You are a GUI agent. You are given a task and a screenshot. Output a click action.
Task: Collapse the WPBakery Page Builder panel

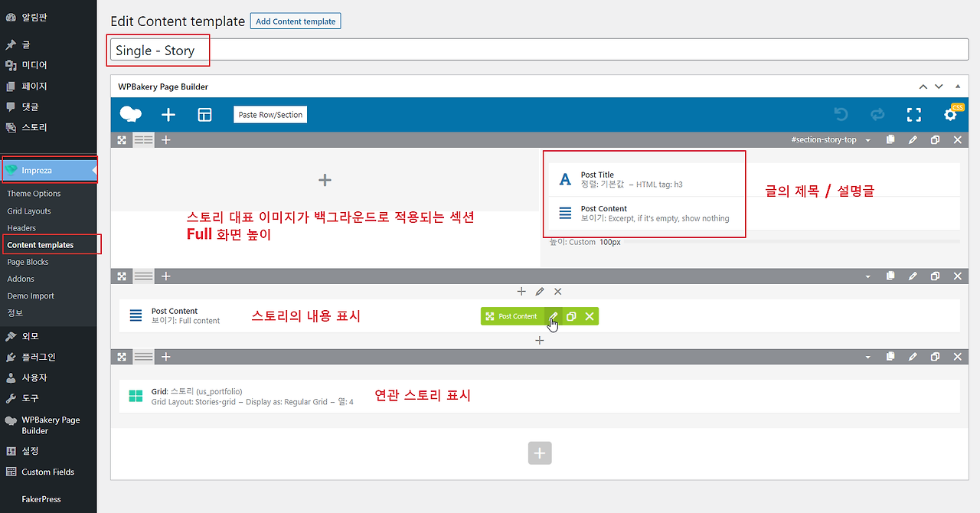point(959,87)
